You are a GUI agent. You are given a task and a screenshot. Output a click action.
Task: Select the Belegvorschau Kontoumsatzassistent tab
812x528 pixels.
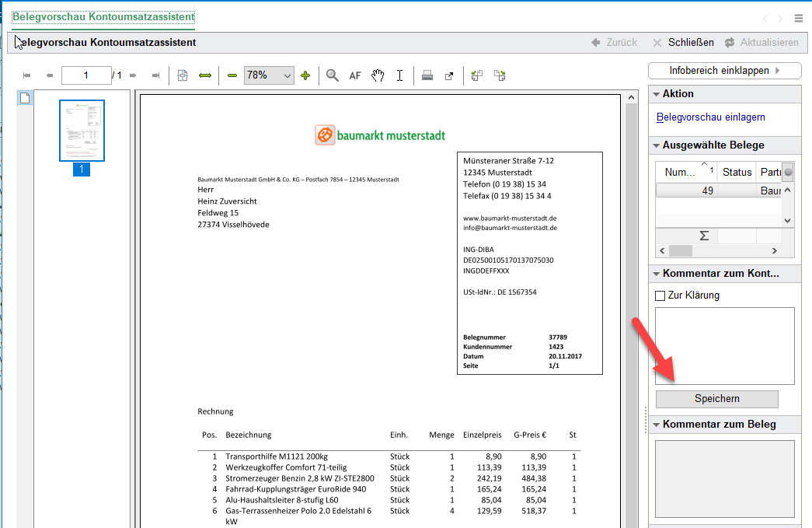click(x=103, y=17)
